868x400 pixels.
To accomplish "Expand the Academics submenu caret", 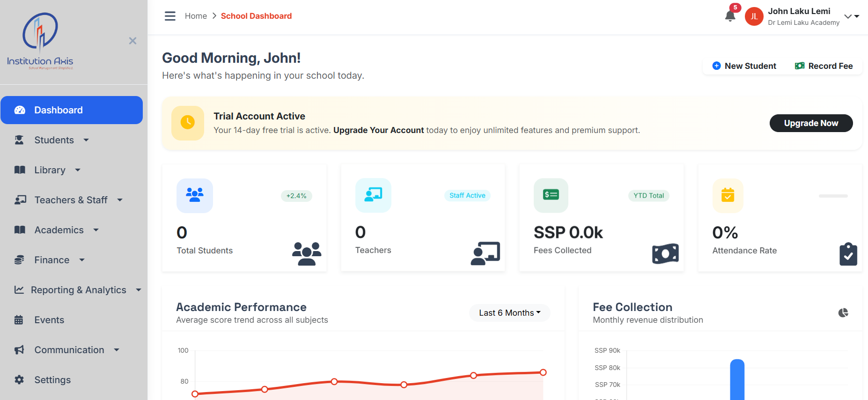I will [96, 230].
